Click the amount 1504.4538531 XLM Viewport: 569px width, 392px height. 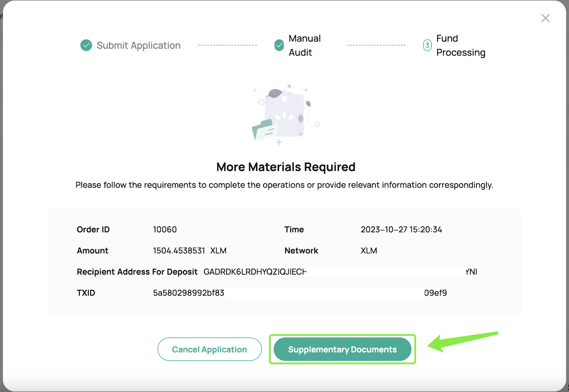(x=190, y=250)
